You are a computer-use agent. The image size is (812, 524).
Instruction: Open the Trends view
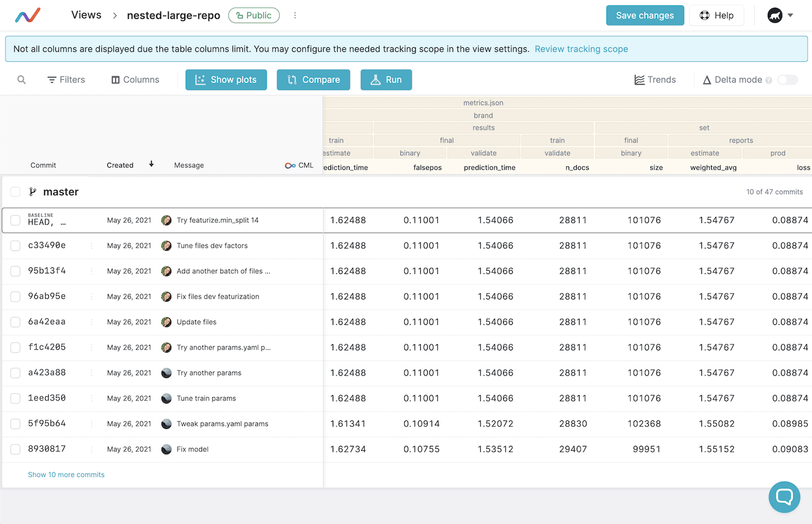click(655, 80)
